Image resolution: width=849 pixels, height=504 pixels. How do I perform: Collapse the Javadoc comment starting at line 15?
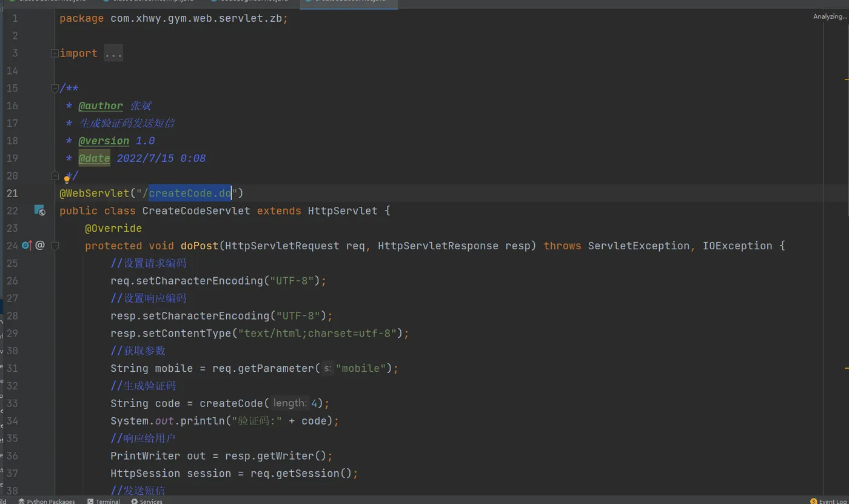tap(55, 89)
